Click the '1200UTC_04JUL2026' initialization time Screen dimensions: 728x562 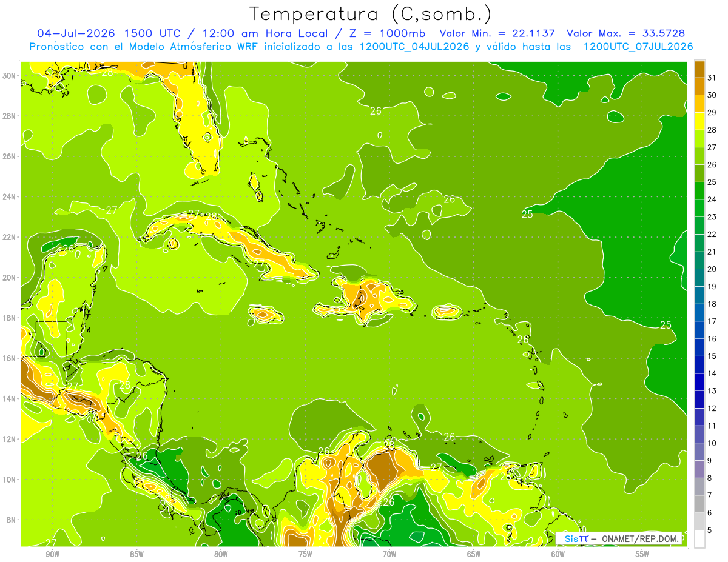414,47
